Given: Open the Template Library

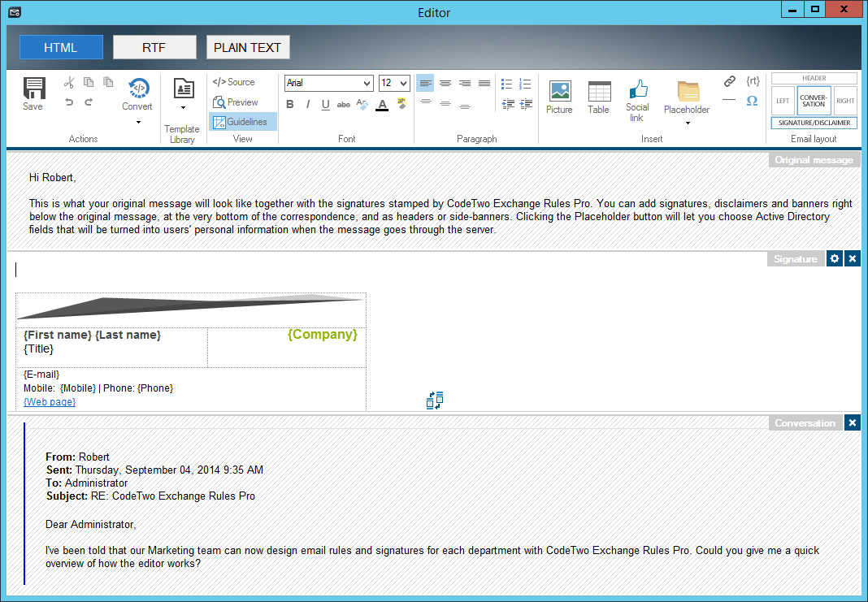Looking at the screenshot, I should pyautogui.click(x=183, y=88).
